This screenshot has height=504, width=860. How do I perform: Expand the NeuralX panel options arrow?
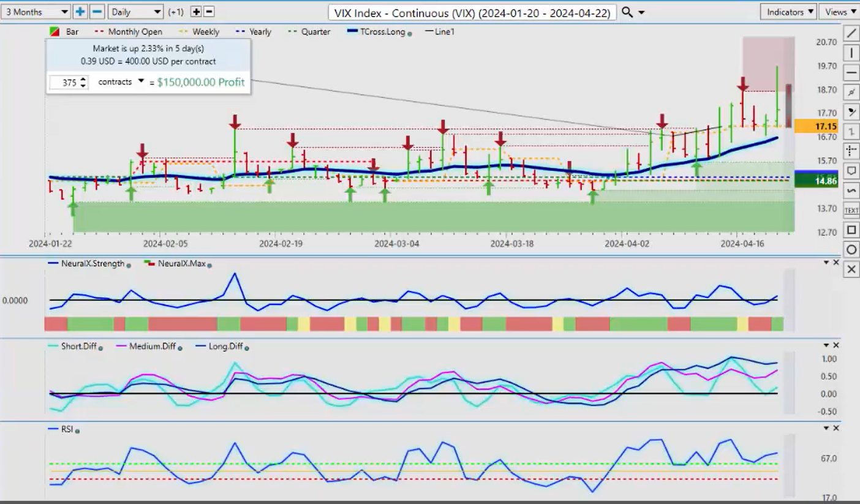click(x=826, y=263)
